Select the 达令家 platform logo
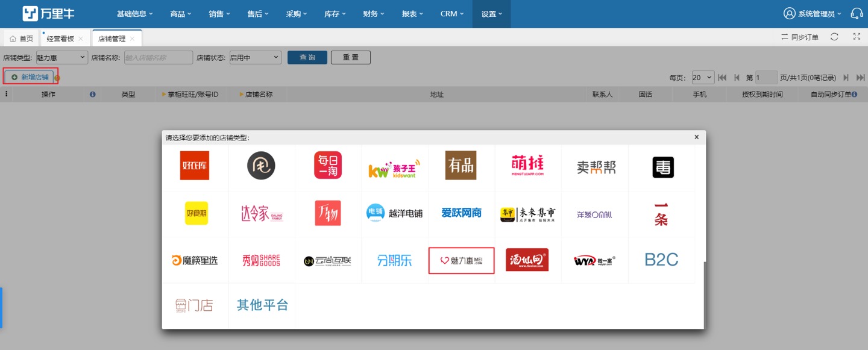 point(262,213)
